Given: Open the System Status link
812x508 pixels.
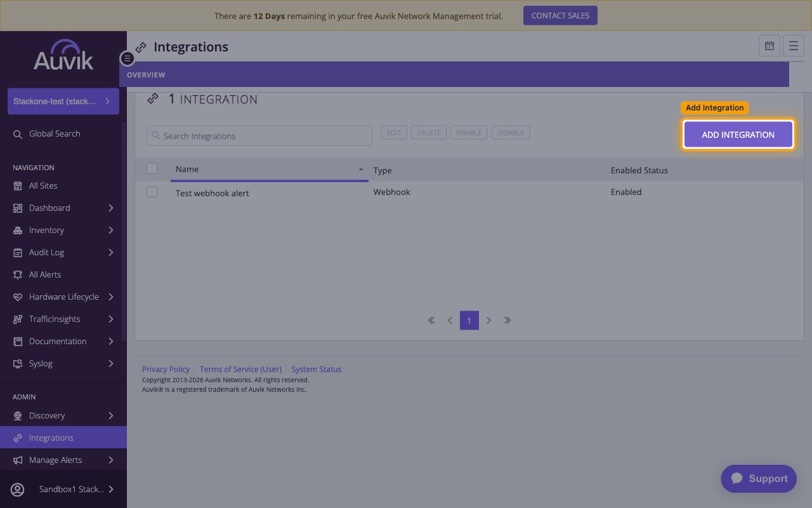Looking at the screenshot, I should [317, 370].
